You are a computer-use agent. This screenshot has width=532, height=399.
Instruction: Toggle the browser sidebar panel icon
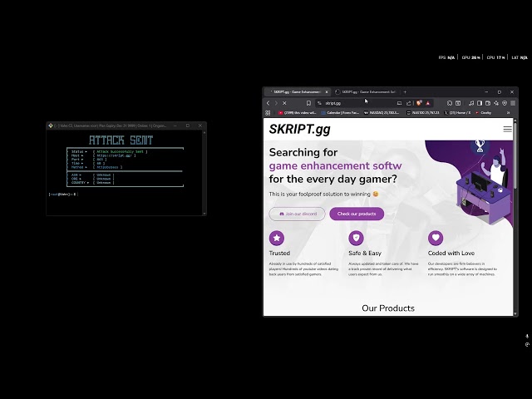480,103
